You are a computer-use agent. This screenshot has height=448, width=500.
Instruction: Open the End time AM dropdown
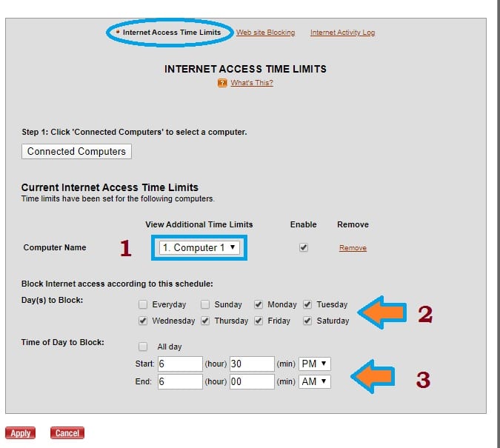315,381
